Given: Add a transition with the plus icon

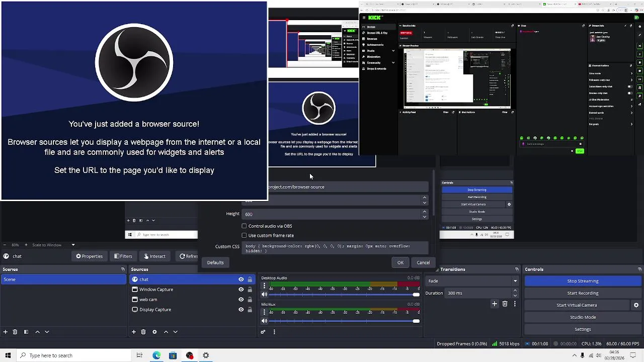Looking at the screenshot, I should click(x=495, y=304).
